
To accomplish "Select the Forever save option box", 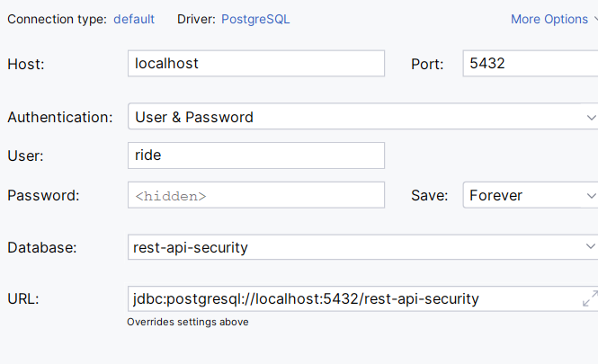I will [531, 195].
